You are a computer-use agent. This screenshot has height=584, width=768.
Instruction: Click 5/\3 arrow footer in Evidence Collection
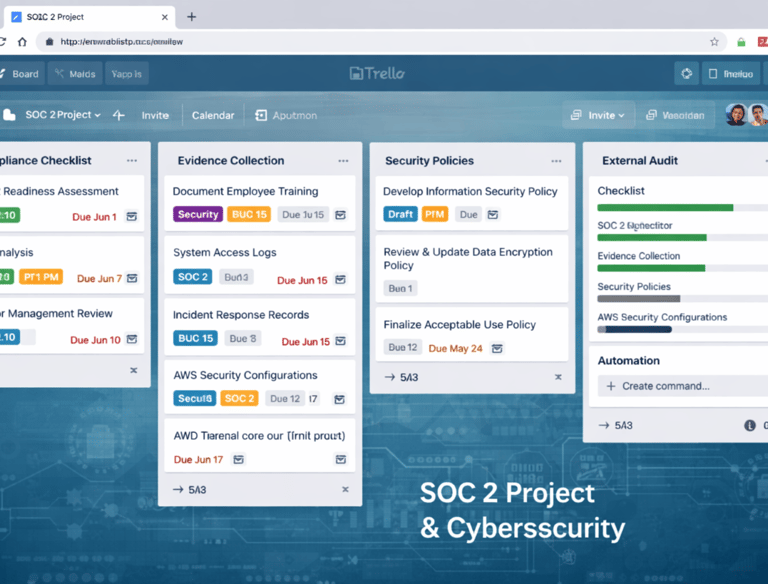[190, 489]
